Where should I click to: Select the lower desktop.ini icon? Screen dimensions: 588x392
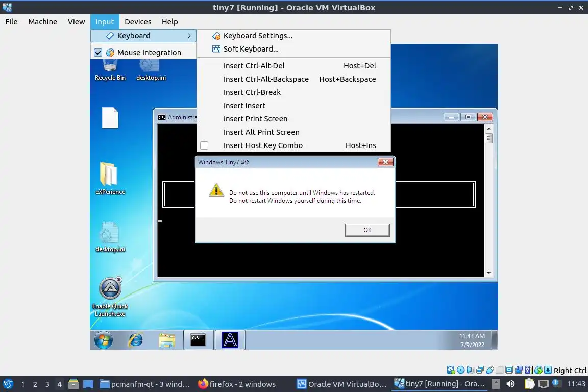(x=110, y=237)
